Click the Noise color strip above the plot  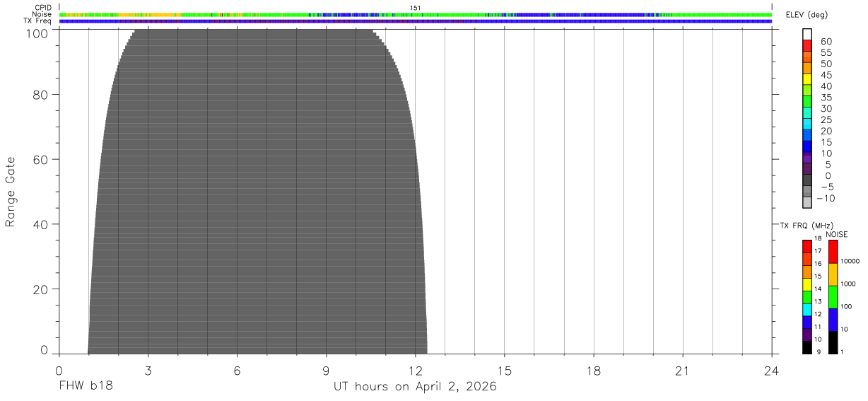pos(415,14)
